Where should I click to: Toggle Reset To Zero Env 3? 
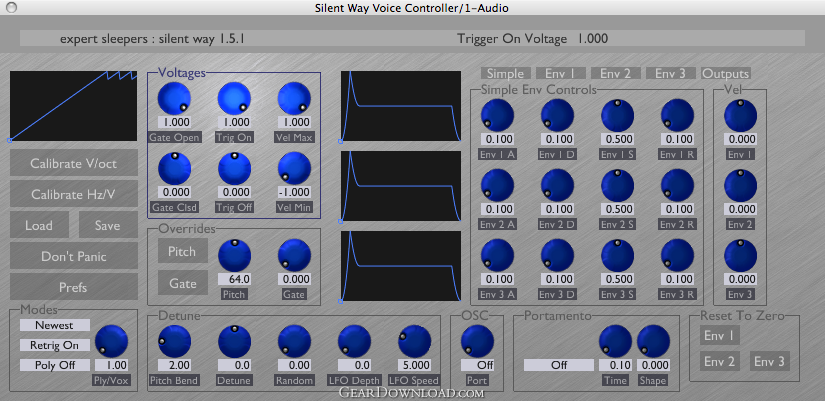click(770, 362)
